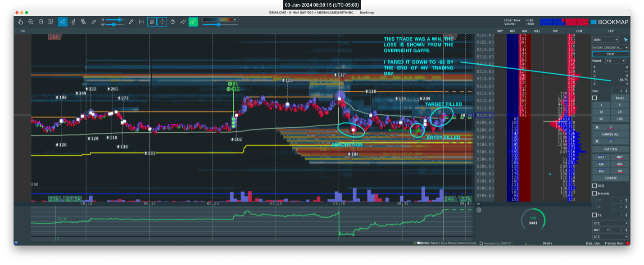Select the BID column header
This screenshot has width=644, height=265.
tap(512, 31)
